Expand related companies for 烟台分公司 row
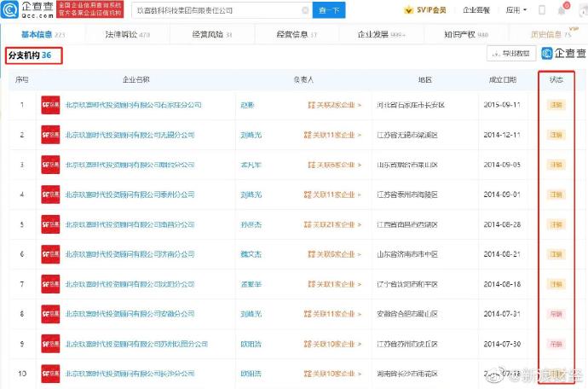 pos(335,165)
